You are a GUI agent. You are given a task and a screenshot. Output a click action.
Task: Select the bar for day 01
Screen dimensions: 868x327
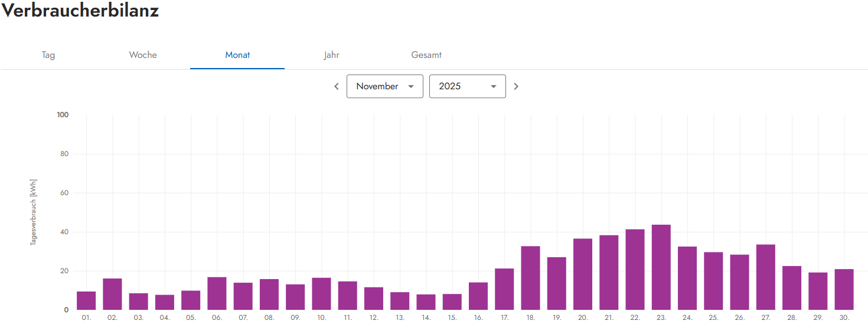pyautogui.click(x=86, y=301)
